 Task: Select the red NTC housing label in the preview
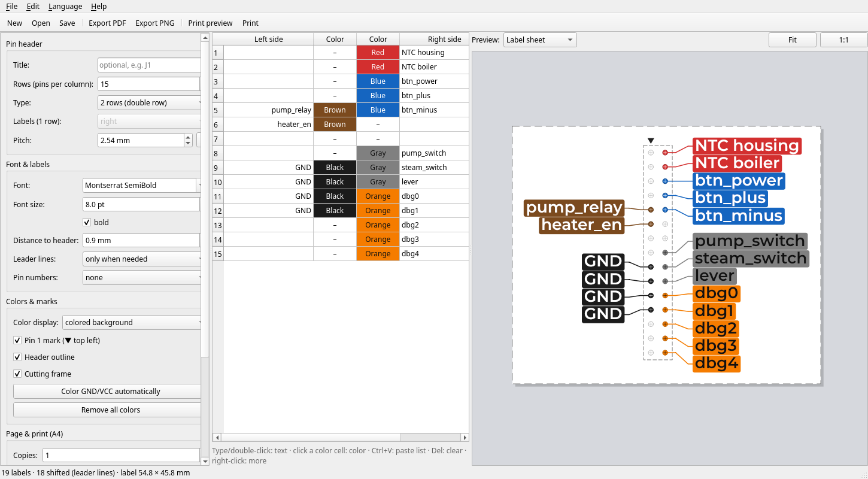pyautogui.click(x=746, y=145)
